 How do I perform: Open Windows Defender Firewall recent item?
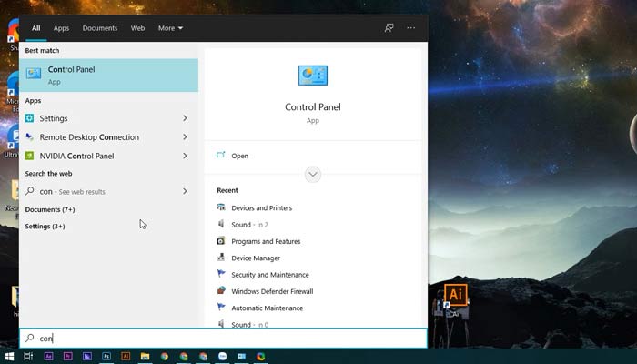tap(271, 291)
